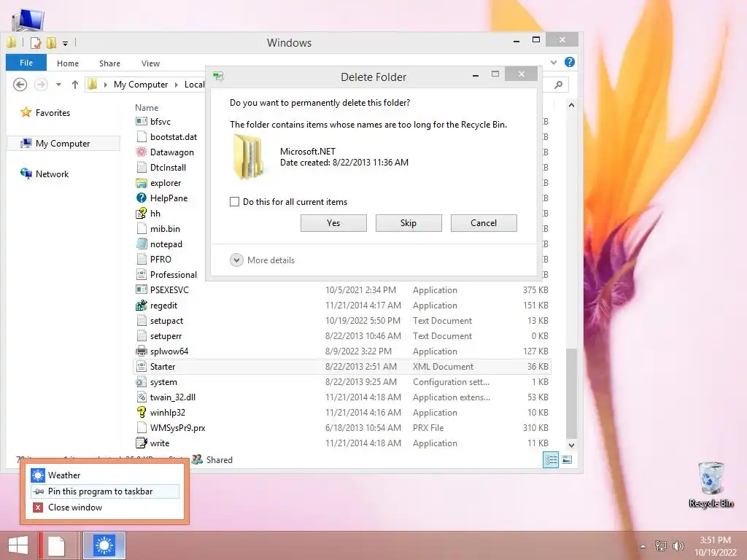Select the WMSysPr9.prx file name
The height and width of the screenshot is (560, 747).
178,427
